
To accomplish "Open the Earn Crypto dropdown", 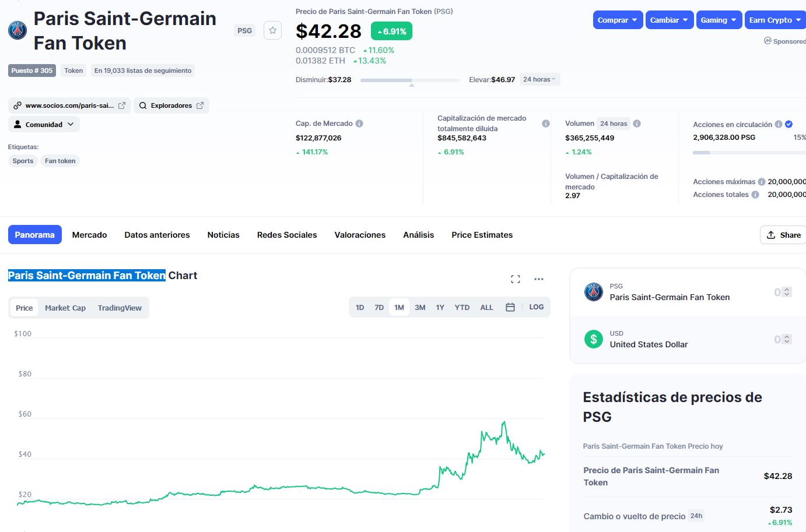I will [x=775, y=20].
